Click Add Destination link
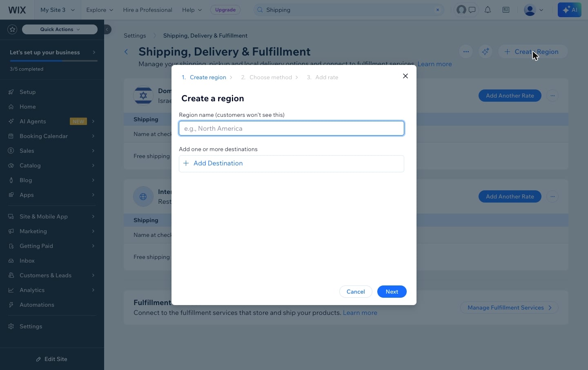 click(218, 163)
